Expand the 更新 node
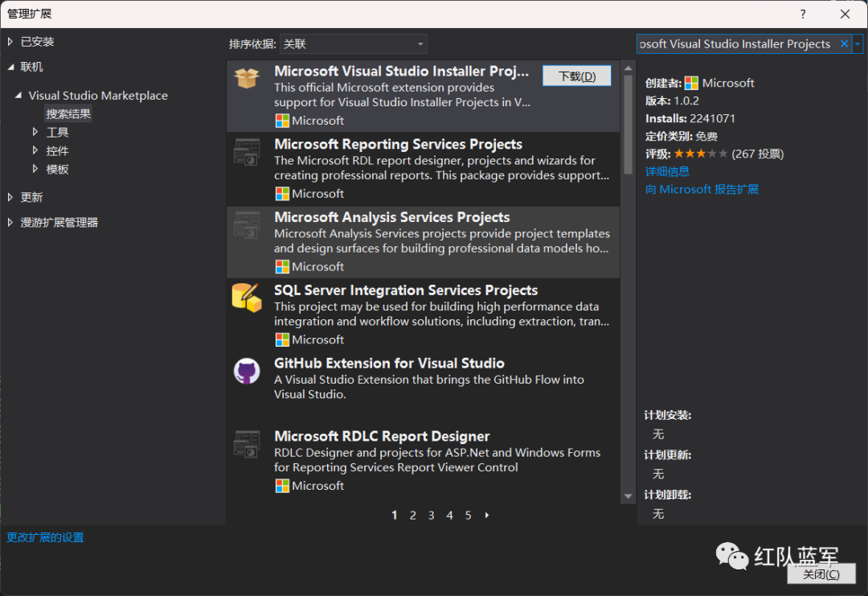The width and height of the screenshot is (868, 596). [10, 197]
